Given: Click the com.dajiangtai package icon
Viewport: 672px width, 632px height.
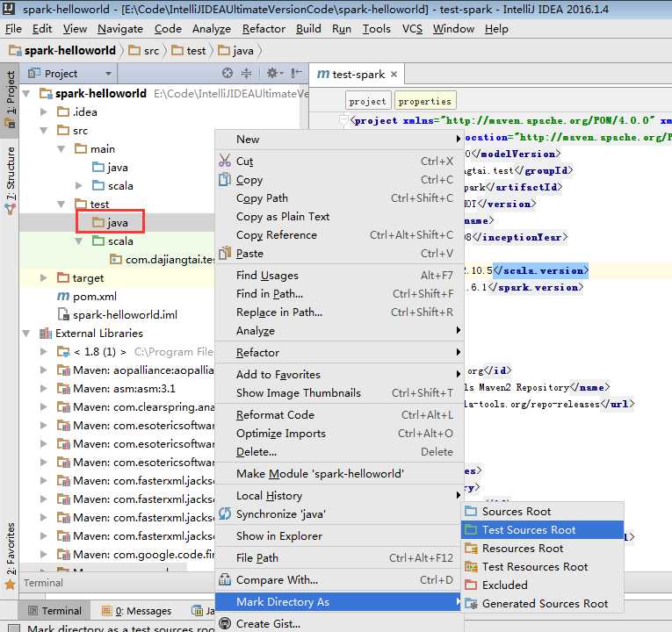Looking at the screenshot, I should tap(115, 260).
